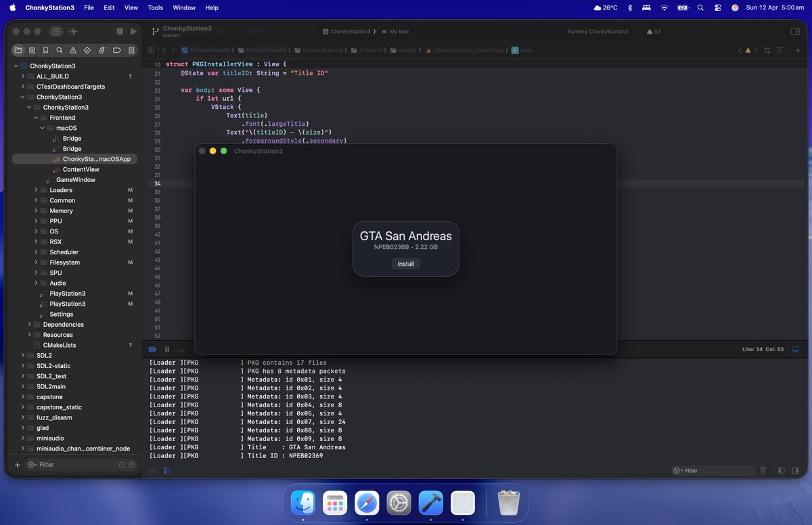Toggle the console pane visibility
812x525 pixels.
(x=797, y=470)
